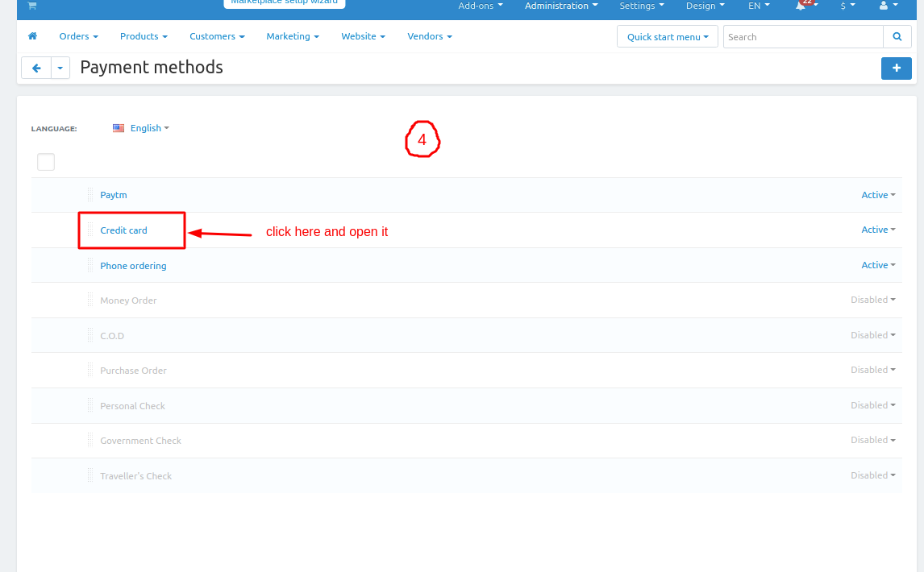Image resolution: width=924 pixels, height=572 pixels.
Task: Open the Vendors menu
Action: [x=430, y=36]
